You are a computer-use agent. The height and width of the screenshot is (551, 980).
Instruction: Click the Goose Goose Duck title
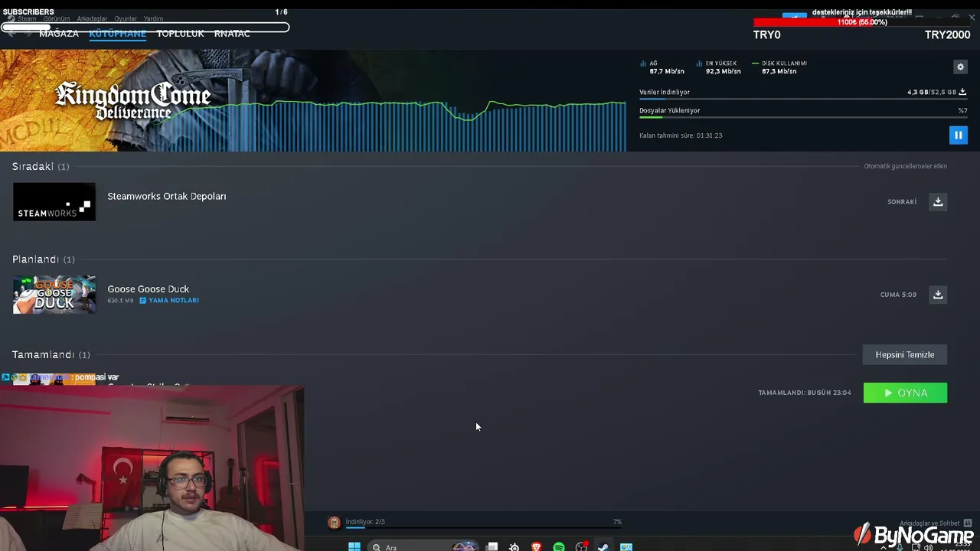(x=149, y=289)
